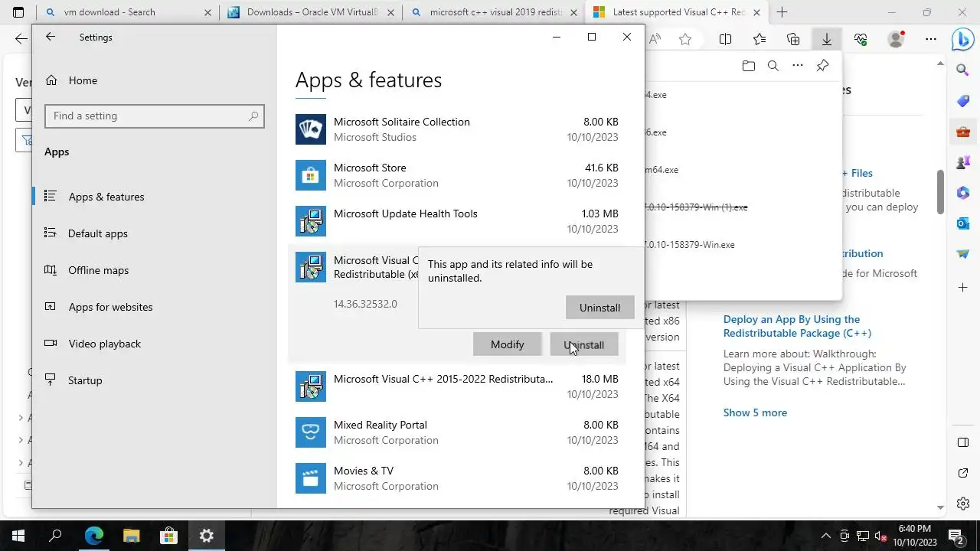Click Edge read aloud icon
Image resolution: width=980 pixels, height=551 pixels.
[x=655, y=39]
